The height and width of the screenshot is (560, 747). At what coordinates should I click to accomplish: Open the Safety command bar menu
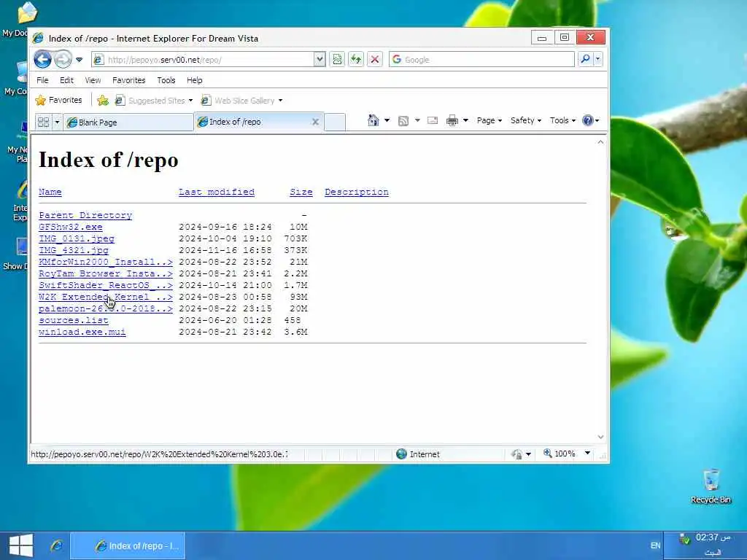click(x=526, y=120)
